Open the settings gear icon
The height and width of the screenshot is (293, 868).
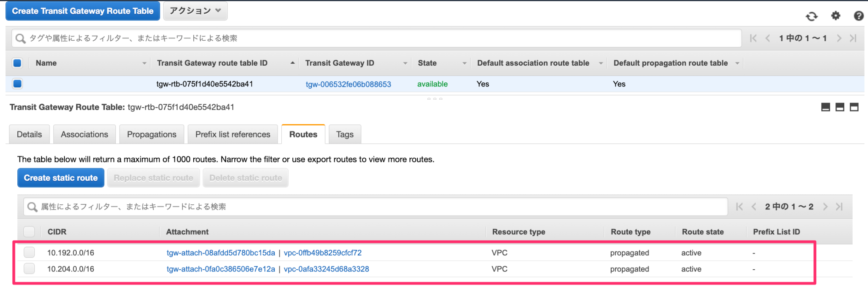tap(835, 16)
